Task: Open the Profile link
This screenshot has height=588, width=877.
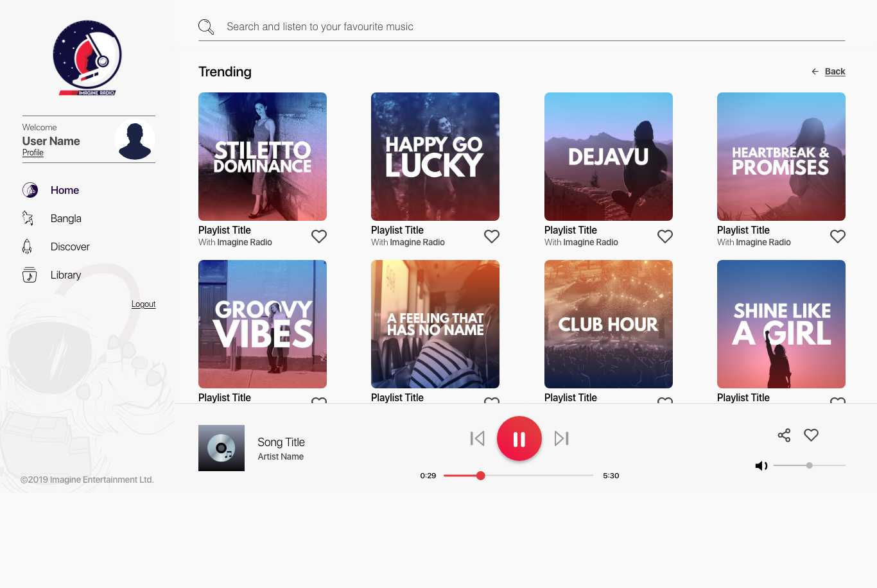Action: (x=33, y=153)
